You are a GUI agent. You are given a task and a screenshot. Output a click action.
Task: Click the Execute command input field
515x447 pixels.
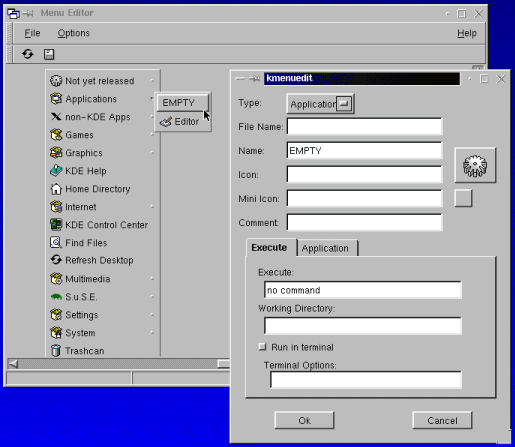[363, 290]
